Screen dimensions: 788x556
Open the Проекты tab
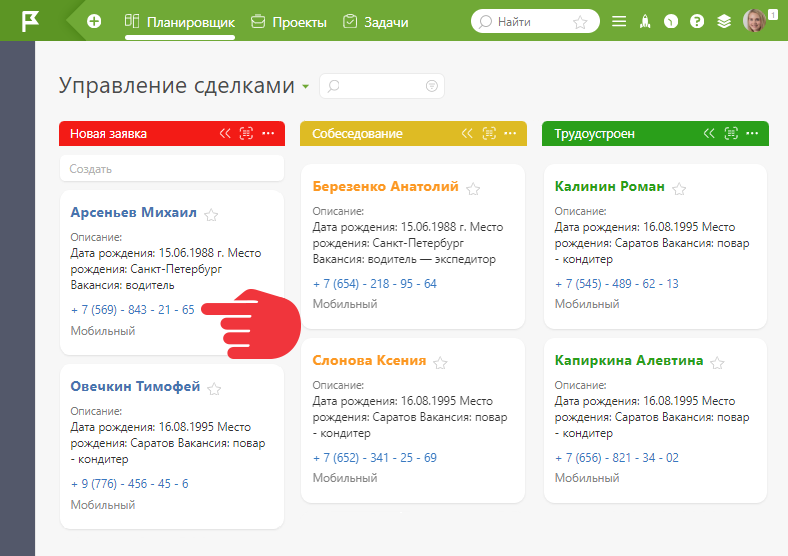pyautogui.click(x=288, y=22)
